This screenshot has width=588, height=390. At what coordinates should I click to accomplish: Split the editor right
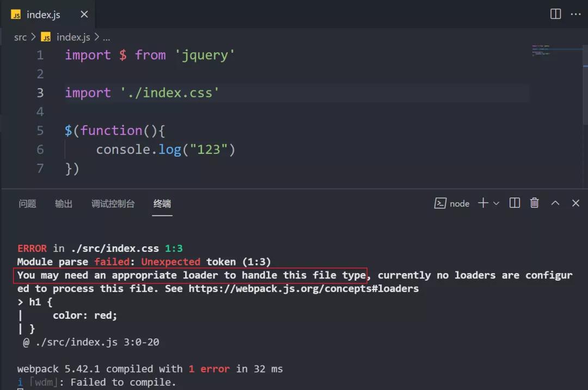(555, 14)
